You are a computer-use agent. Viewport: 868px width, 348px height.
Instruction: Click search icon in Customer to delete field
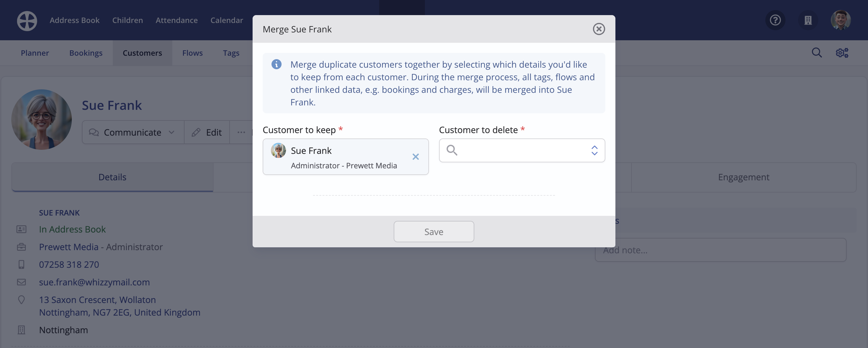click(x=452, y=150)
